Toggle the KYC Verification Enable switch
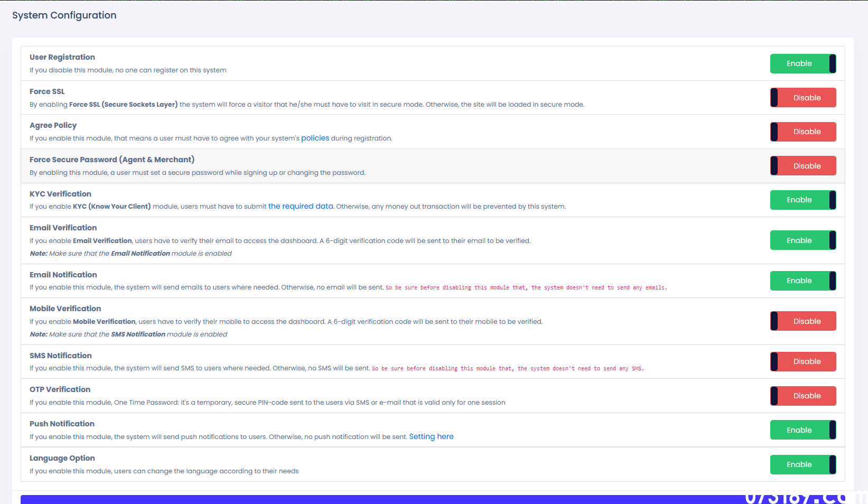Image resolution: width=868 pixels, height=504 pixels. pyautogui.click(x=803, y=200)
